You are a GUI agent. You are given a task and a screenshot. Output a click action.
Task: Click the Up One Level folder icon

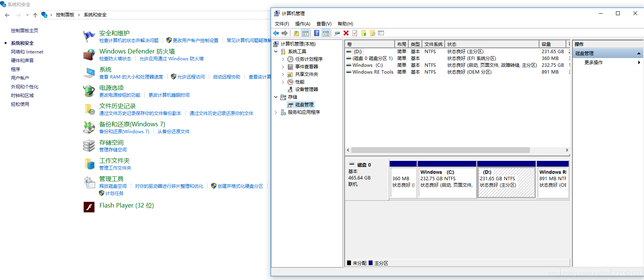pos(296,33)
